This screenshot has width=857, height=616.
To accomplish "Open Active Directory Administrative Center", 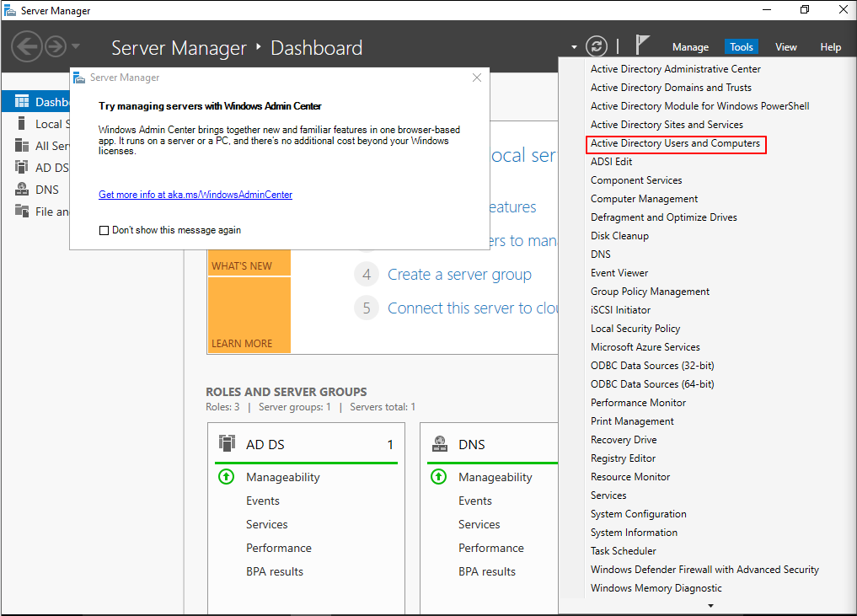I will (676, 69).
